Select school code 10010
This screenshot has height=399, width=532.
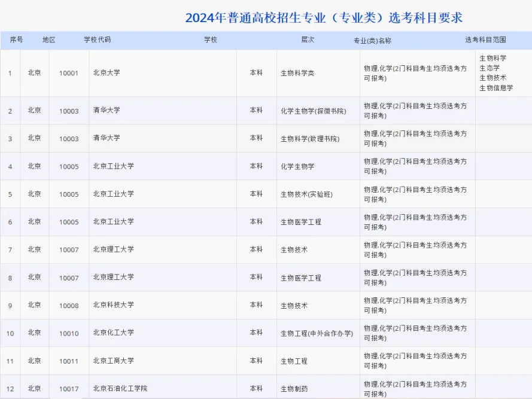(69, 334)
